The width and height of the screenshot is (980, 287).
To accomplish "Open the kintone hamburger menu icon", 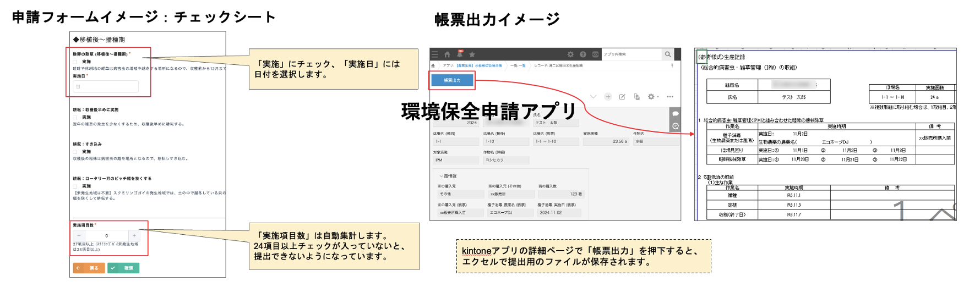I will coord(435,54).
